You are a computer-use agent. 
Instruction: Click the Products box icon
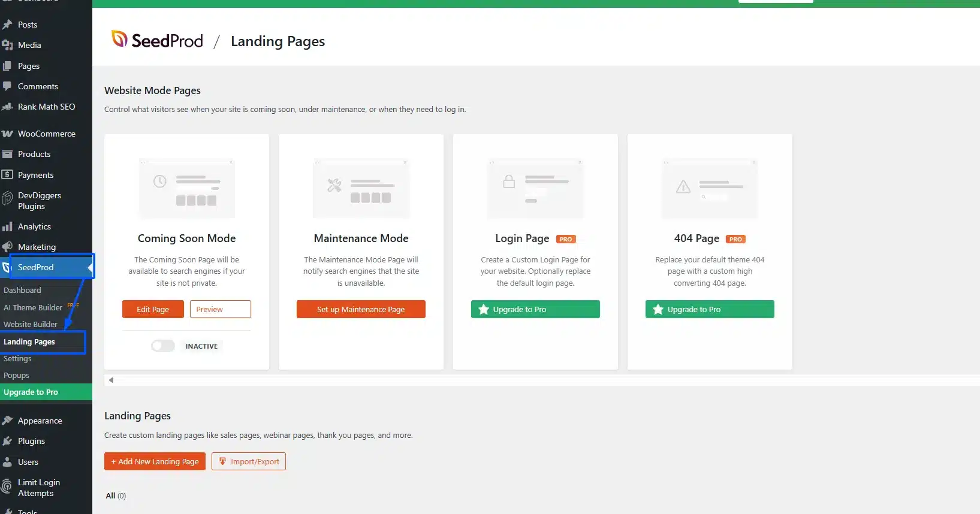pyautogui.click(x=7, y=154)
